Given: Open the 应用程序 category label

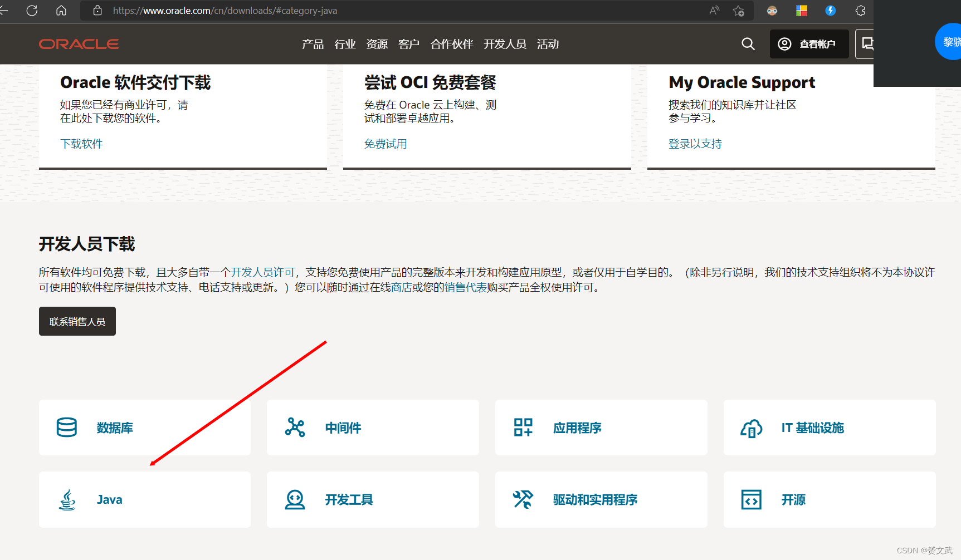Looking at the screenshot, I should pyautogui.click(x=577, y=428).
